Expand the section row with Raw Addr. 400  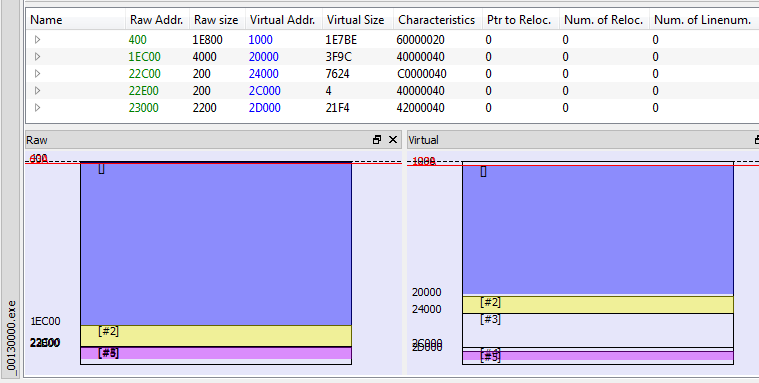tap(37, 40)
